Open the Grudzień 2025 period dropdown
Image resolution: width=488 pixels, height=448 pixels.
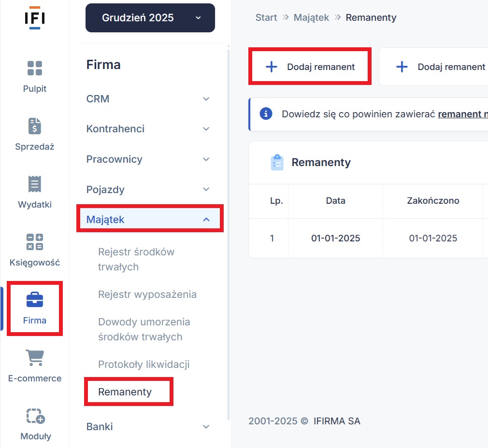[150, 18]
